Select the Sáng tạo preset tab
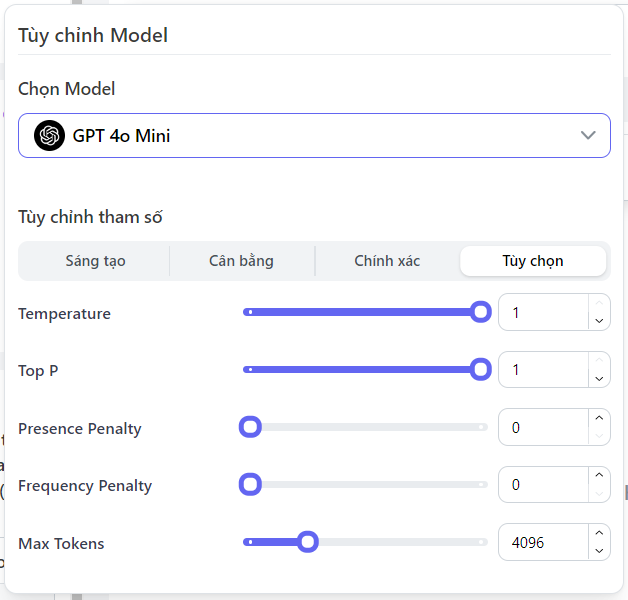 95,261
